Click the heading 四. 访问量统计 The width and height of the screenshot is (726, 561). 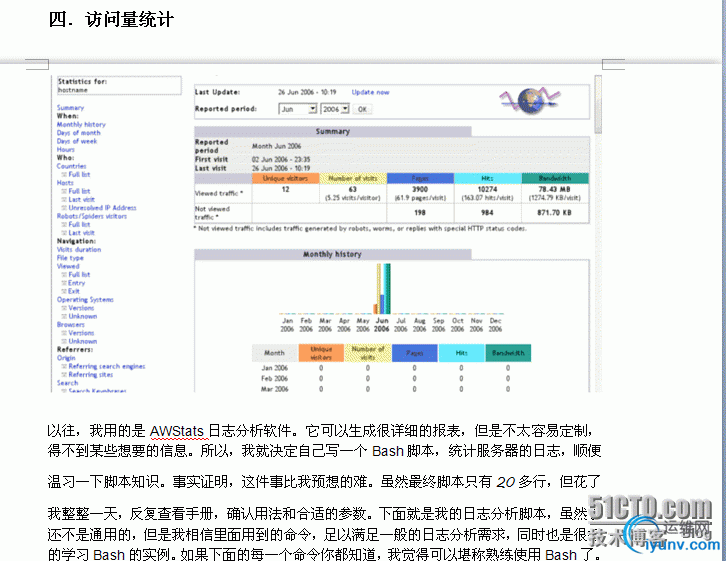pos(111,20)
